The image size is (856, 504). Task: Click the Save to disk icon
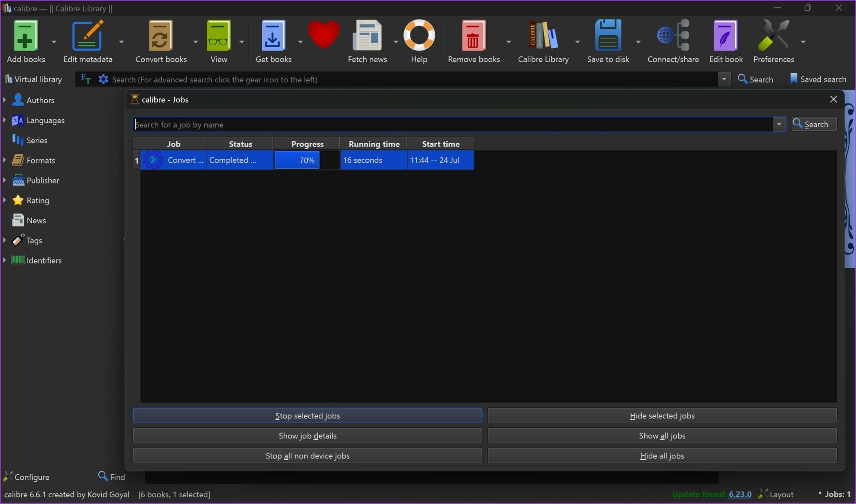click(608, 36)
